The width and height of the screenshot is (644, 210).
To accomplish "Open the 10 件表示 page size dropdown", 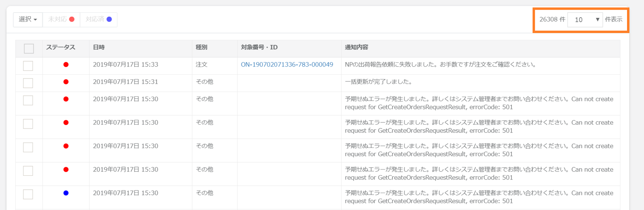I will click(585, 20).
